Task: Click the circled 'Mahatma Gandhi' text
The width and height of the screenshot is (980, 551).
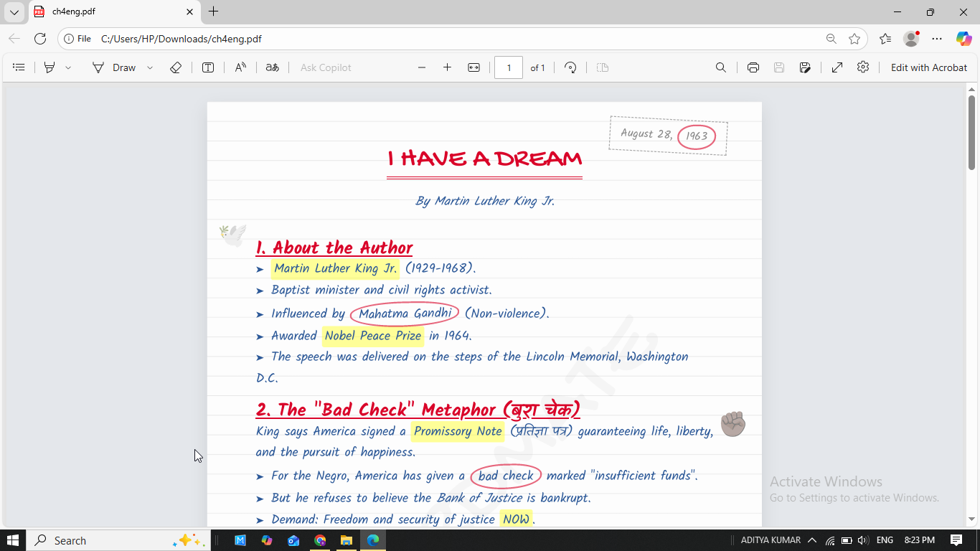Action: click(x=405, y=314)
